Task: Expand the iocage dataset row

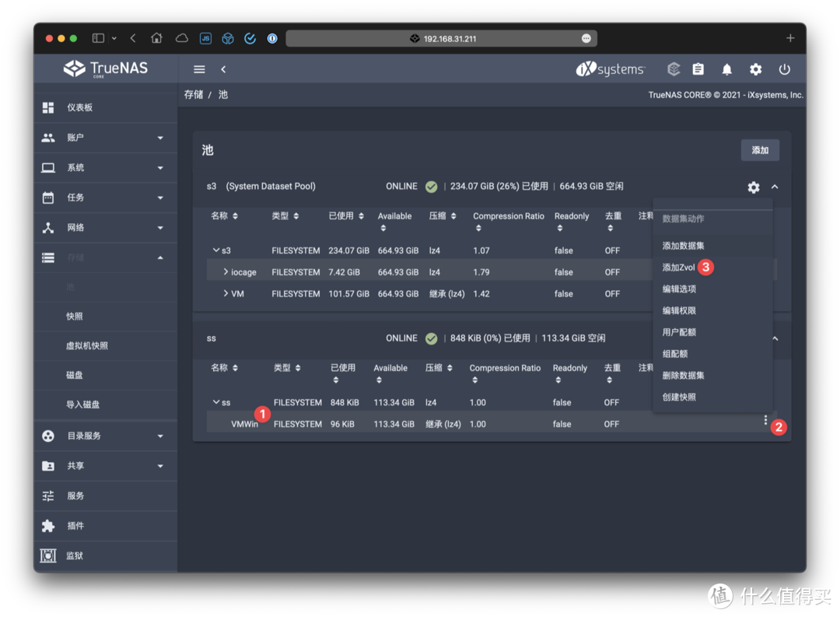Action: (x=226, y=272)
